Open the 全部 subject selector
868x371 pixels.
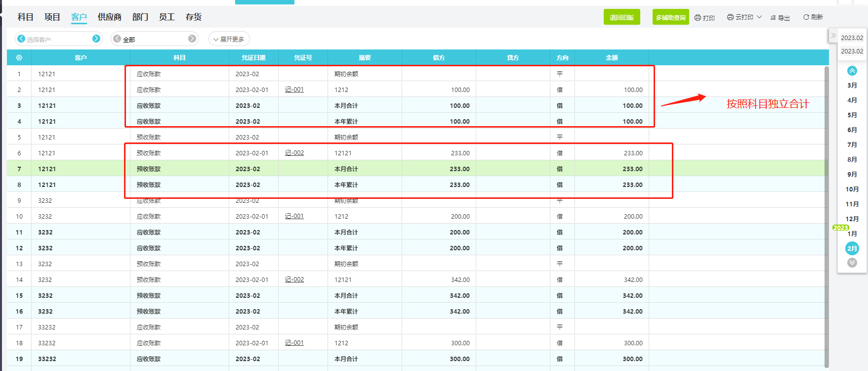tap(154, 39)
